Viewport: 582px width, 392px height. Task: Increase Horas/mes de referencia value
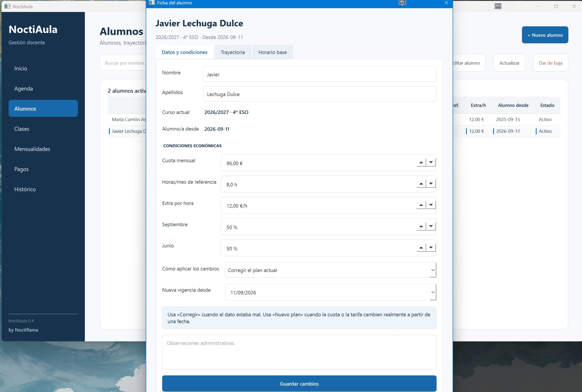pyautogui.click(x=421, y=184)
